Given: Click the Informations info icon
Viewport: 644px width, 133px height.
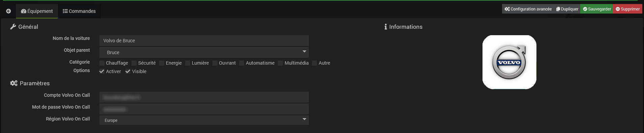Looking at the screenshot, I should pyautogui.click(x=386, y=27).
